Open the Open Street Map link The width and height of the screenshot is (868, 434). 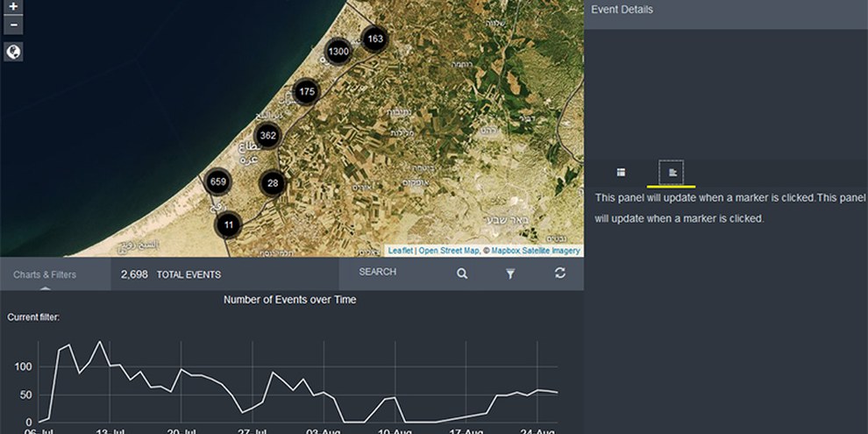point(448,251)
